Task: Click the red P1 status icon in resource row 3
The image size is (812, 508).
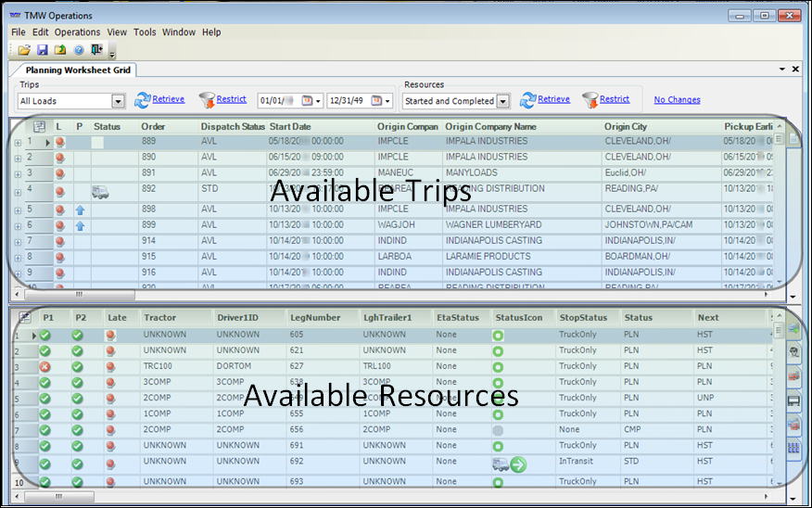Action: tap(45, 367)
